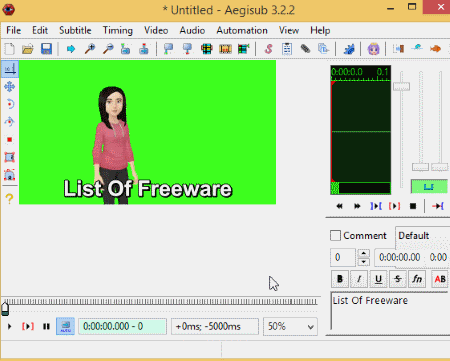Open the 50% video zoom dropdown
Viewport: 450px width, 361px height.
[x=290, y=326]
